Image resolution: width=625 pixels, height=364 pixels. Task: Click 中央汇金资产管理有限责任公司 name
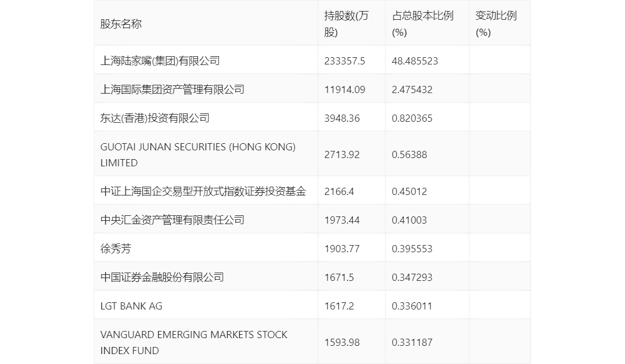172,220
